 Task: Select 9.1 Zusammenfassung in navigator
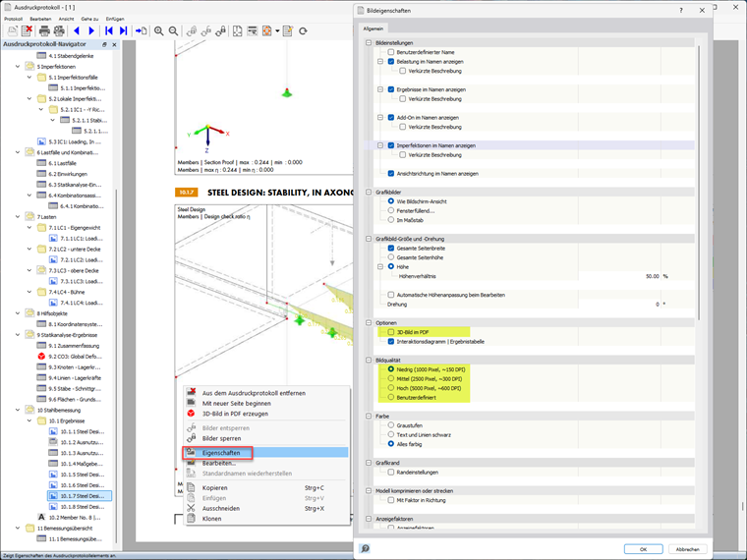pyautogui.click(x=69, y=346)
